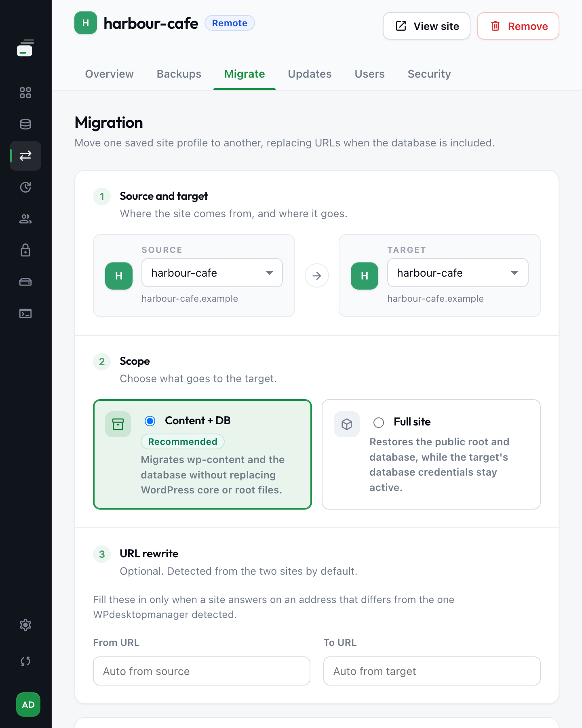This screenshot has width=582, height=728.
Task: Click the harbour-cafe H site badge in header
Action: tap(86, 23)
